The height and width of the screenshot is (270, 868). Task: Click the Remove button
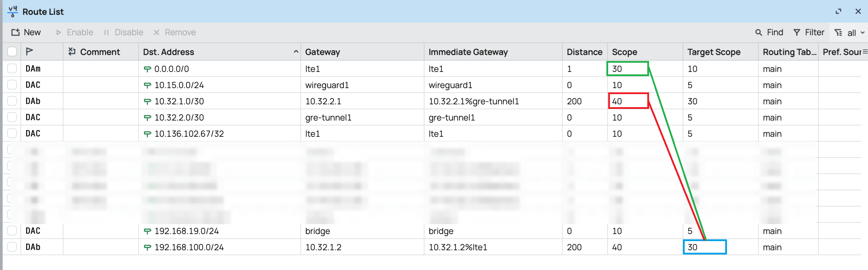click(175, 32)
